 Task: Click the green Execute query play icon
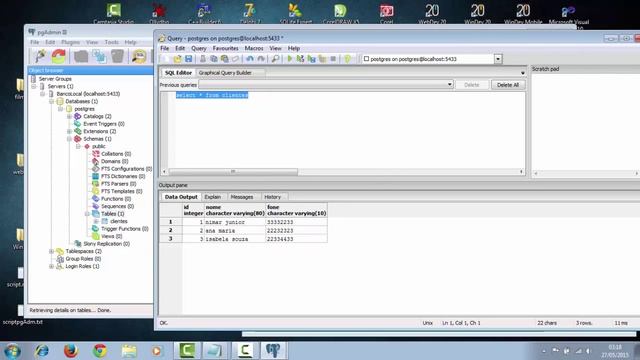290,59
